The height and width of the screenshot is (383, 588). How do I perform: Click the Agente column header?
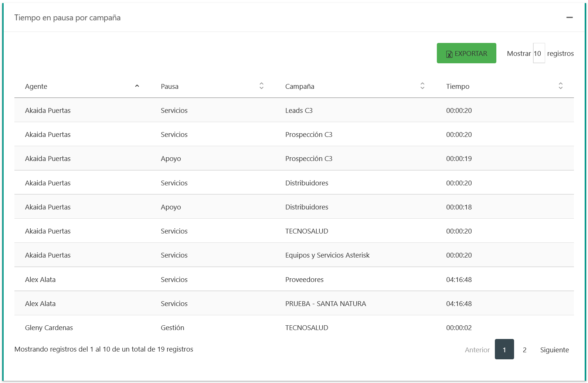(36, 86)
